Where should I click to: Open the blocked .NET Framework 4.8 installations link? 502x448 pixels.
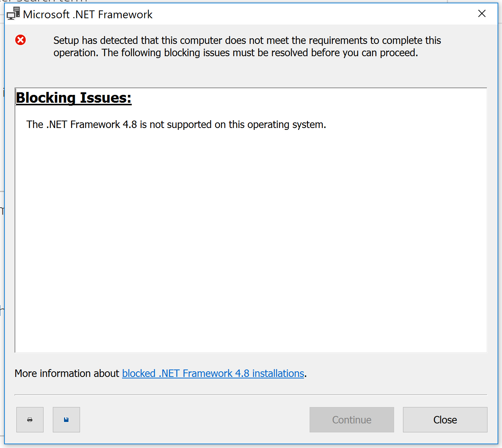[x=213, y=373]
